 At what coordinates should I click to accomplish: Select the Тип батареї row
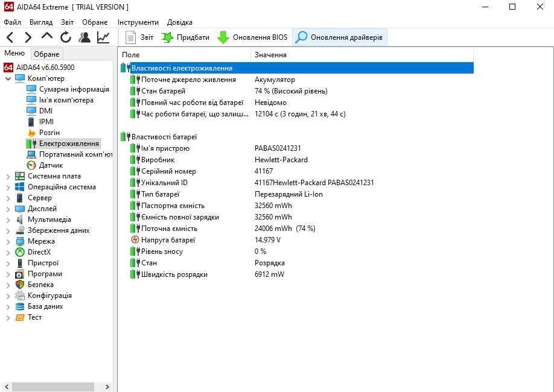pos(297,194)
